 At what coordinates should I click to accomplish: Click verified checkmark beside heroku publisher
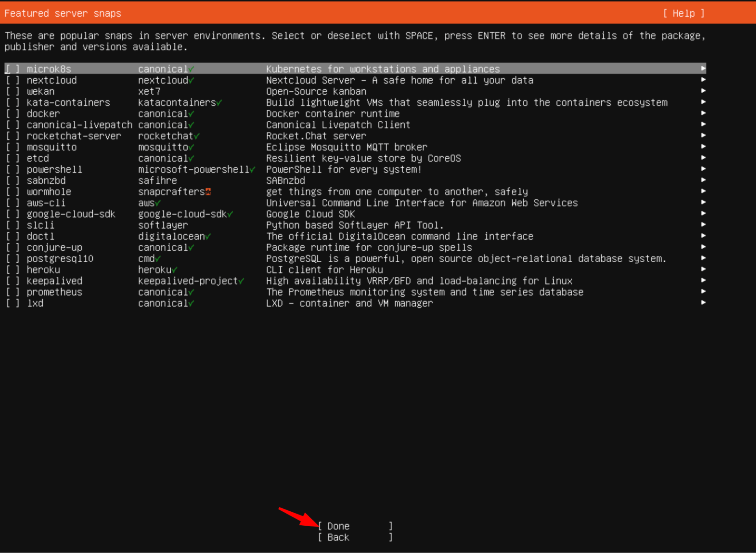pos(175,270)
